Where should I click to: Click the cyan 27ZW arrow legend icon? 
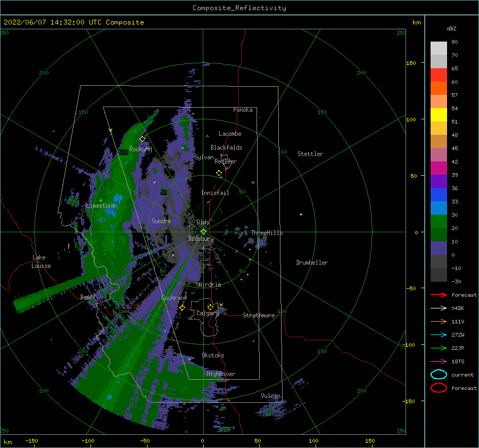coord(439,335)
